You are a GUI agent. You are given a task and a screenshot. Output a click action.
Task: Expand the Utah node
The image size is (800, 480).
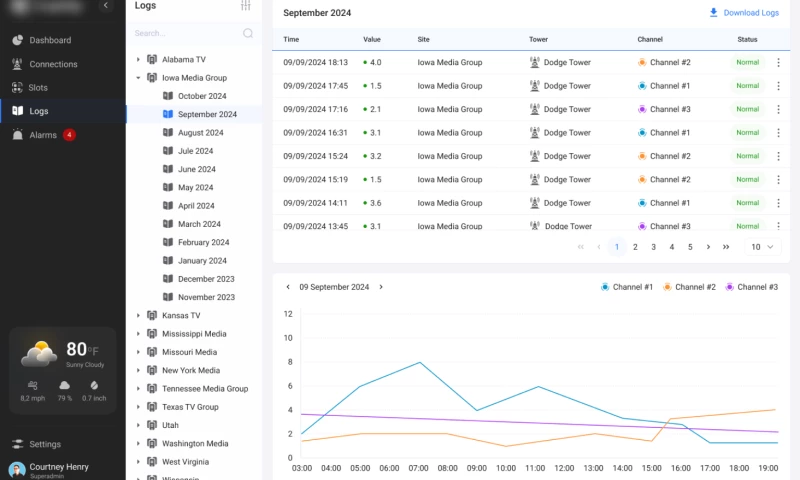(x=138, y=425)
